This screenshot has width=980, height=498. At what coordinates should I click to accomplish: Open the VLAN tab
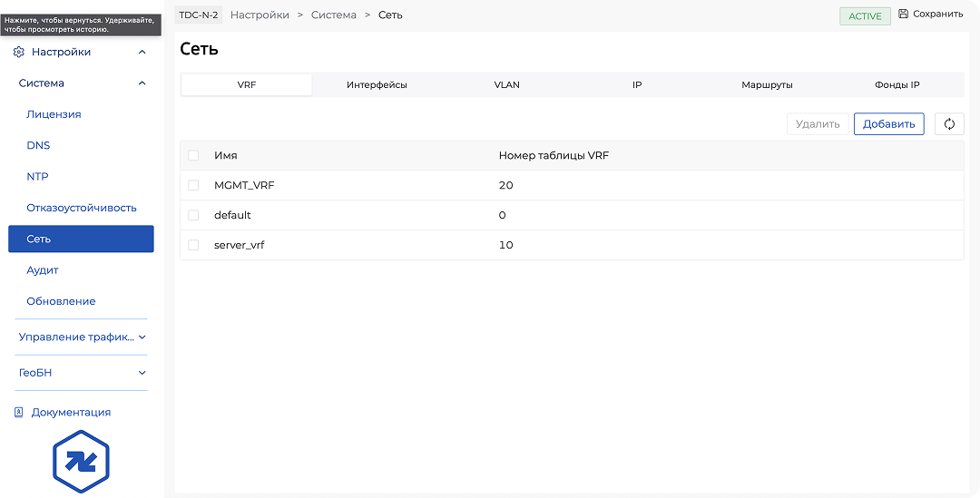coord(506,85)
